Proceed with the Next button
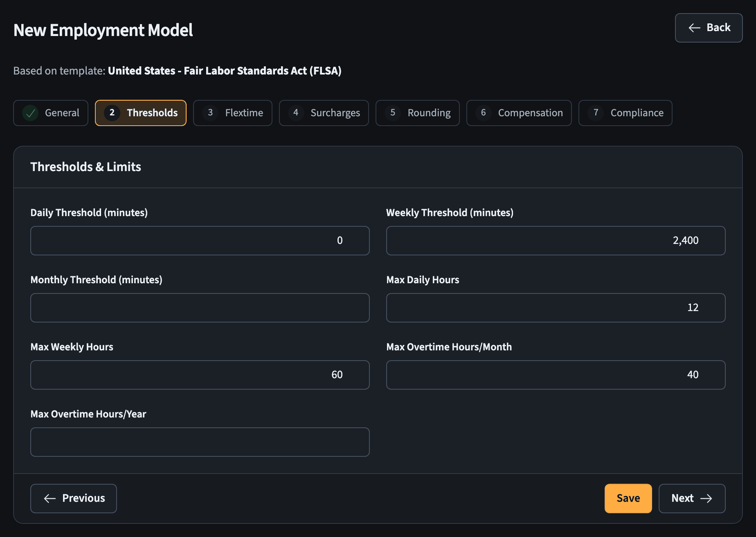 point(692,498)
